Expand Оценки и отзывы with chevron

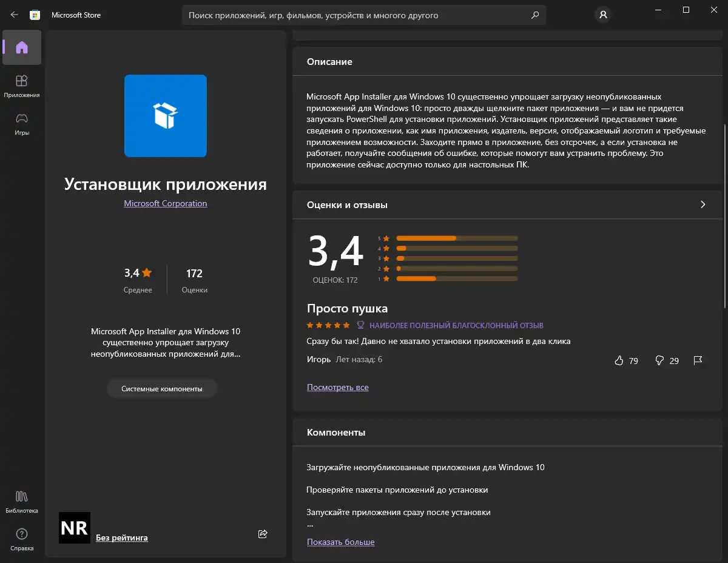coord(703,204)
